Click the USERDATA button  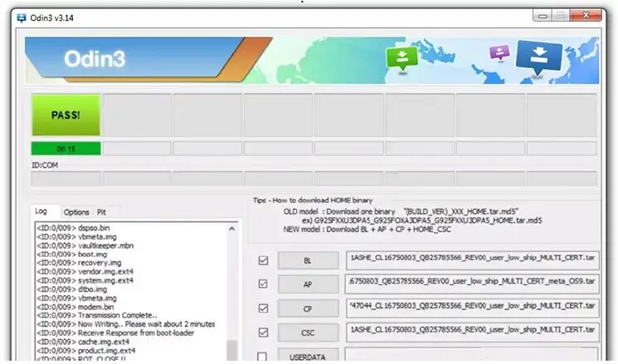(308, 355)
